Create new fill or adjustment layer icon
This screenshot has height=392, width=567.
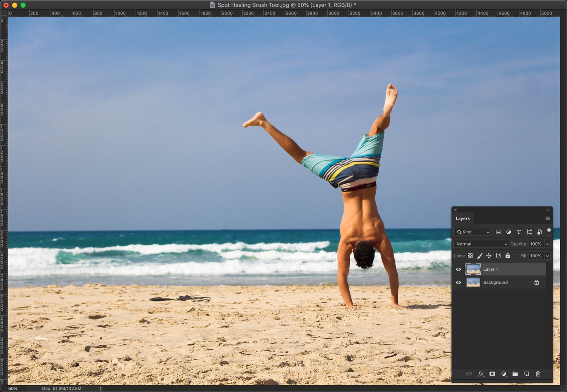tap(504, 374)
